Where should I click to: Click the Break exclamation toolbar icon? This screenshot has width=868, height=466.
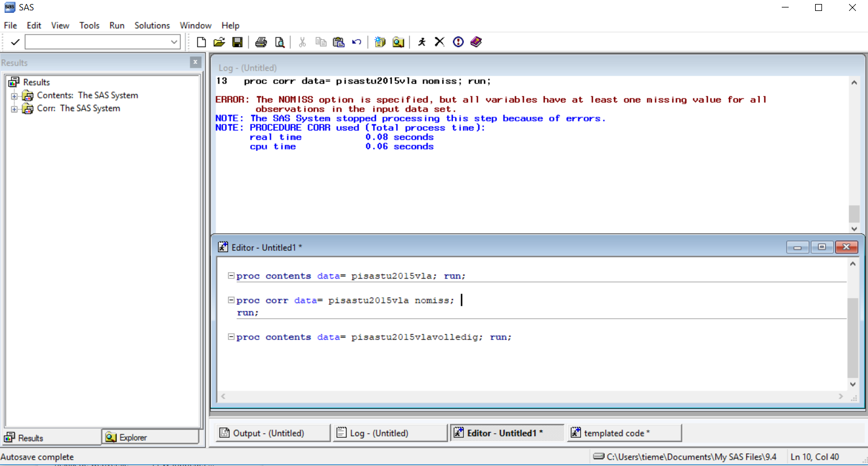tap(458, 42)
